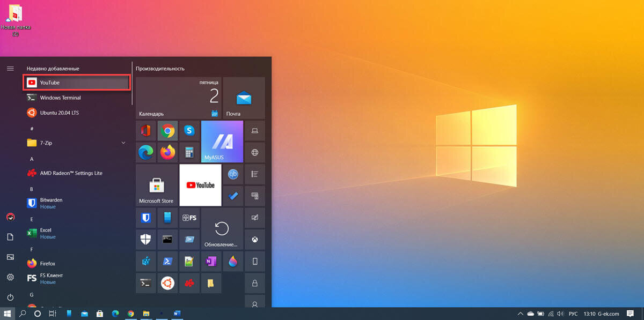Viewport: 644px width, 320px height.
Task: Open the volume control in system tray
Action: click(560, 314)
